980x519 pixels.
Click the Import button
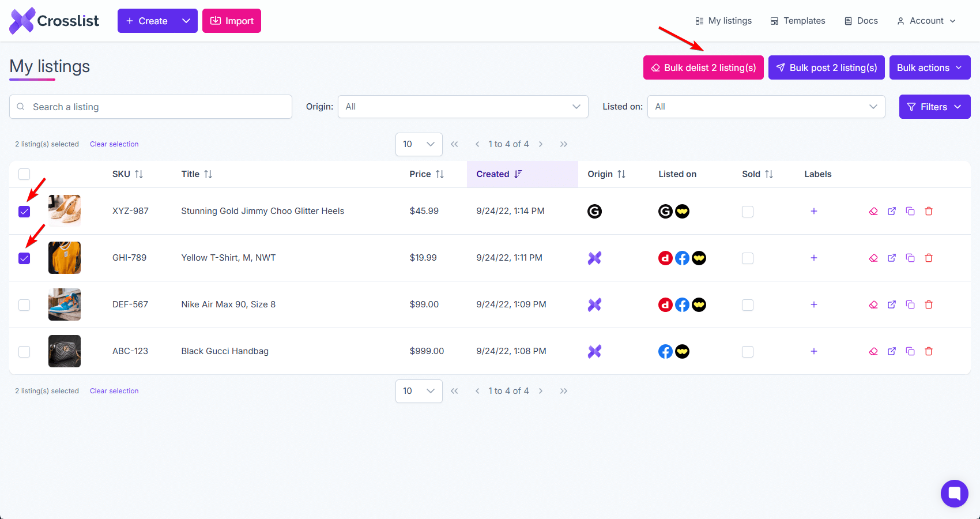click(232, 21)
